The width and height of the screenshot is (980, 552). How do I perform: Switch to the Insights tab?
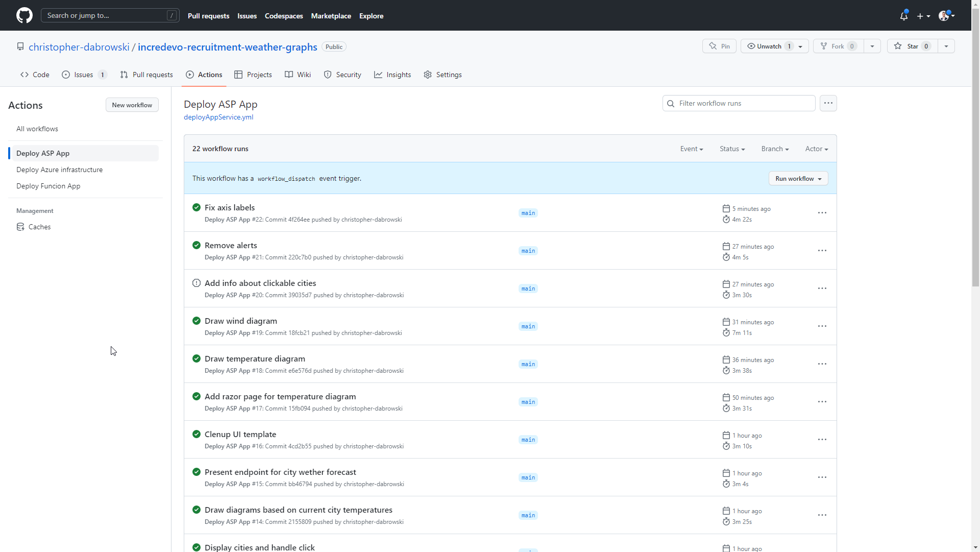393,75
